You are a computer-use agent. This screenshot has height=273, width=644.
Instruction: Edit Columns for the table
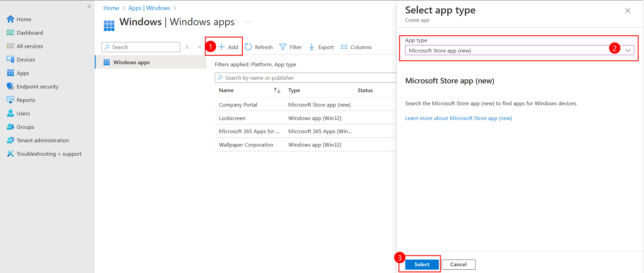(x=356, y=47)
